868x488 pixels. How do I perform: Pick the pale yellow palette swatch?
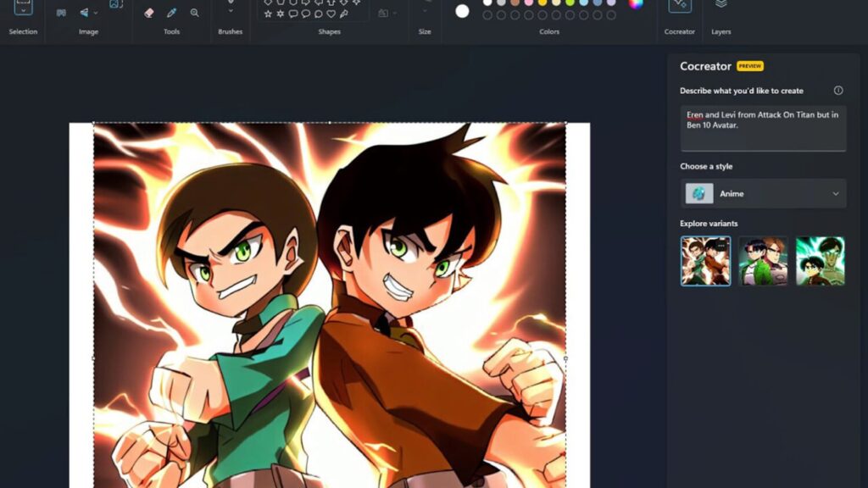coord(556,3)
